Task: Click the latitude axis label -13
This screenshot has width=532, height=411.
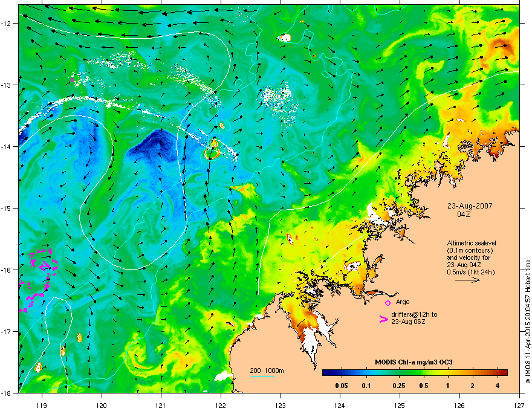Action: pyautogui.click(x=6, y=85)
